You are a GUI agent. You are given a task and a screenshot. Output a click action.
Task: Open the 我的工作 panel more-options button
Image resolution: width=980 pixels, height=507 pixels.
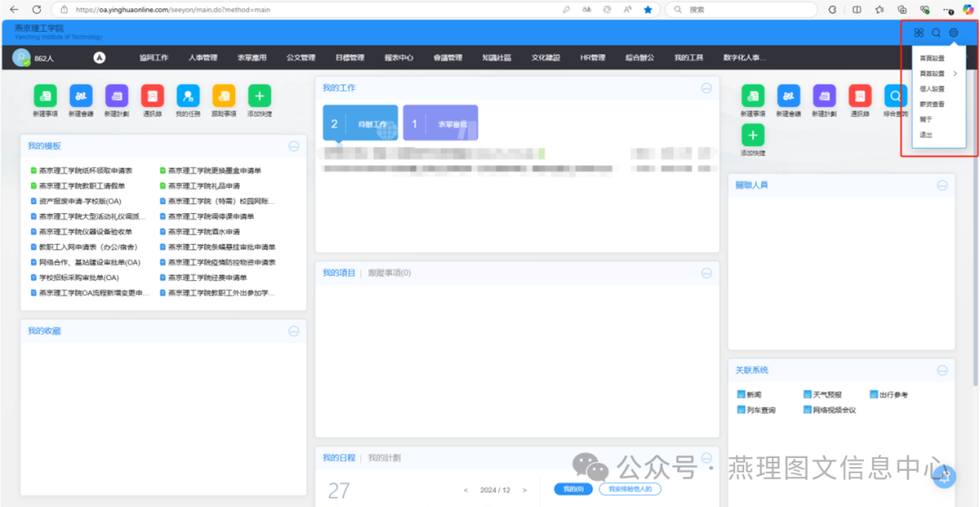coord(706,88)
